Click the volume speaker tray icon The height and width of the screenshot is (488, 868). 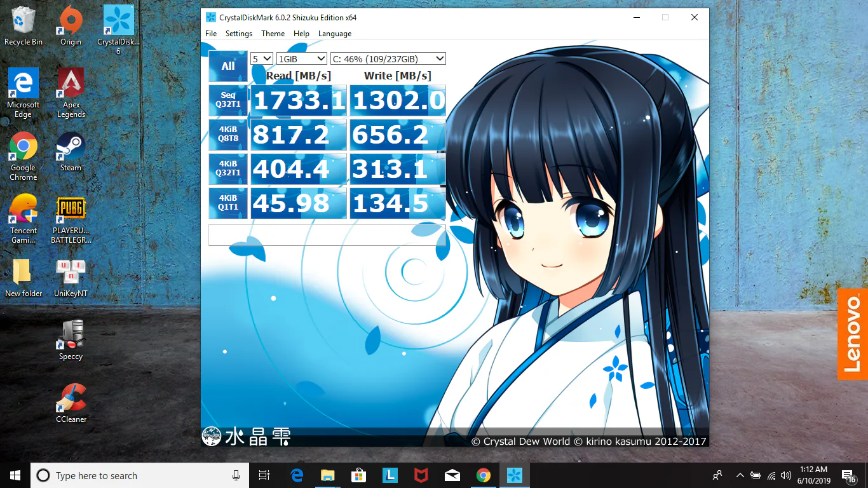click(x=787, y=475)
